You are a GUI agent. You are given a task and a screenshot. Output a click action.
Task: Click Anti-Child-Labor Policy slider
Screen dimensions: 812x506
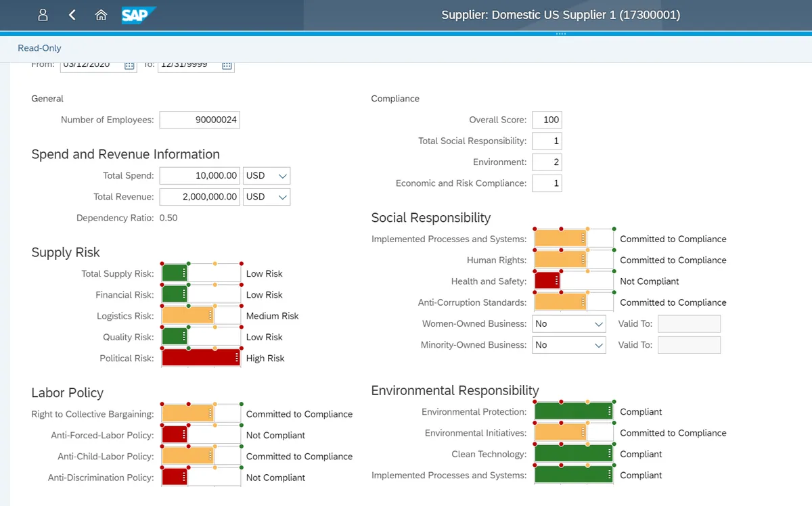202,456
